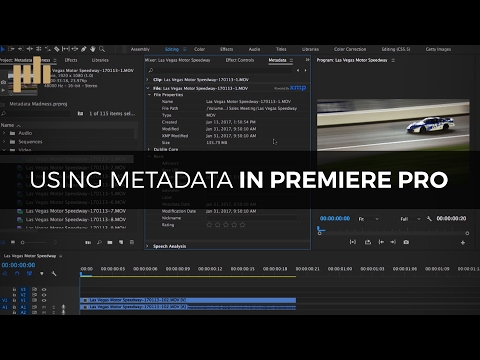Export frame with the camera icon
Screen dimensions: 480x360
(406, 242)
